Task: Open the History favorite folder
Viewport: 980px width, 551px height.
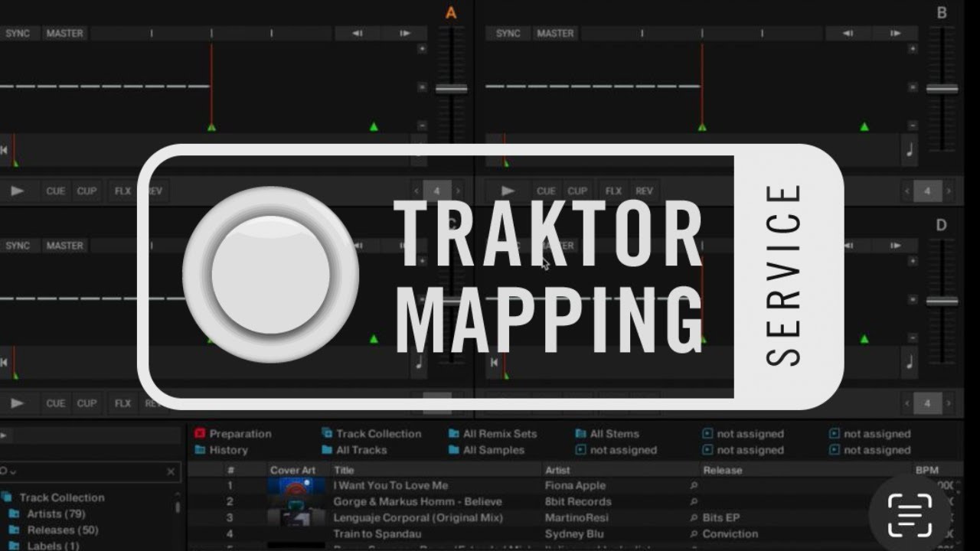Action: pos(221,450)
